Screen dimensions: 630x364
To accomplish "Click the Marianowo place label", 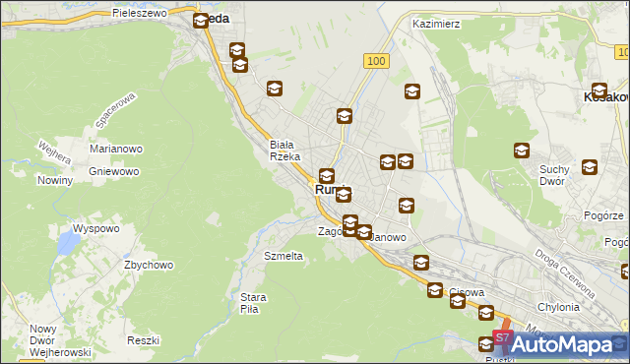I will click(x=116, y=149).
